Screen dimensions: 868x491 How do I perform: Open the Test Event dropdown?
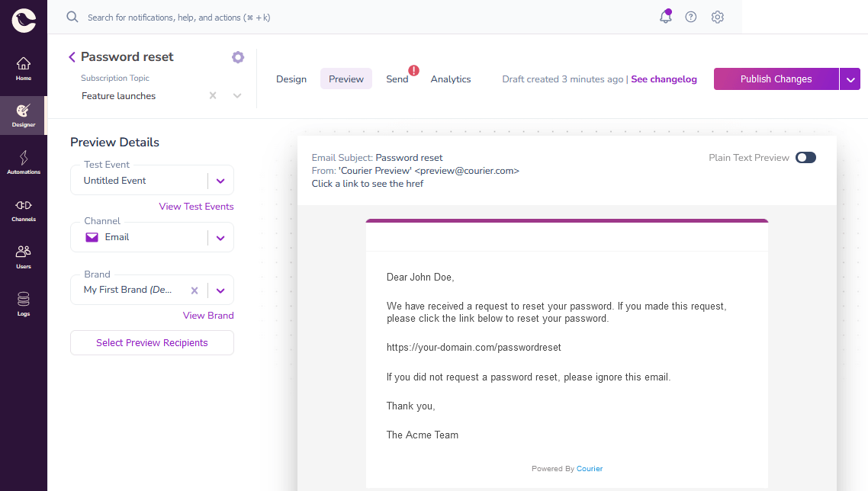click(x=220, y=181)
